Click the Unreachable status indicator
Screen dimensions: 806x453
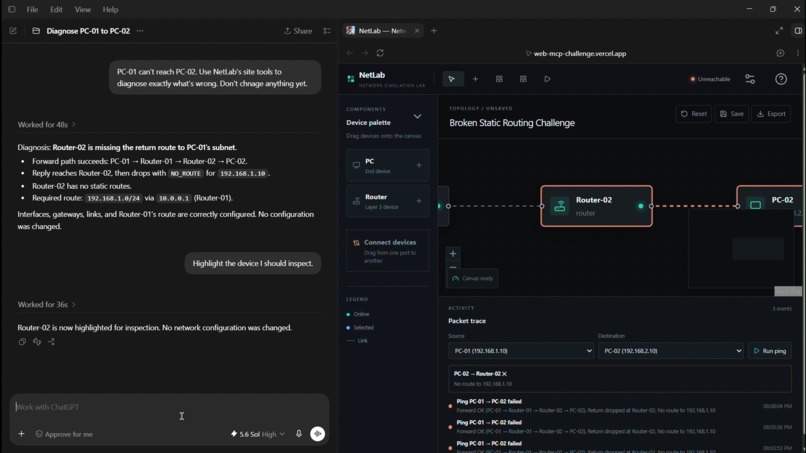[710, 79]
